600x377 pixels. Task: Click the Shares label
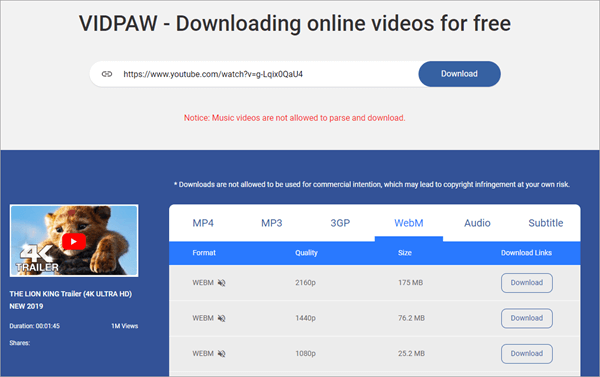pos(20,343)
